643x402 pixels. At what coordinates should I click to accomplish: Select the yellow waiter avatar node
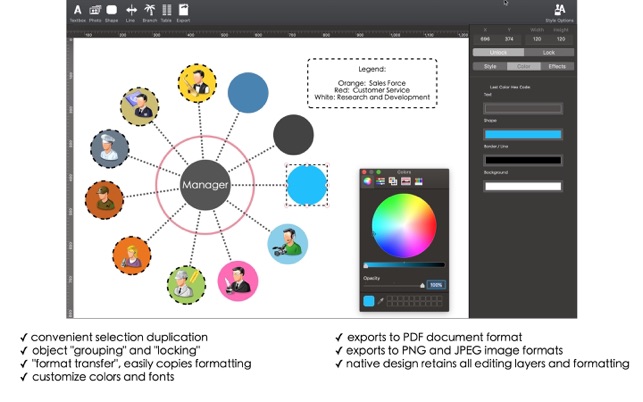pos(197,83)
